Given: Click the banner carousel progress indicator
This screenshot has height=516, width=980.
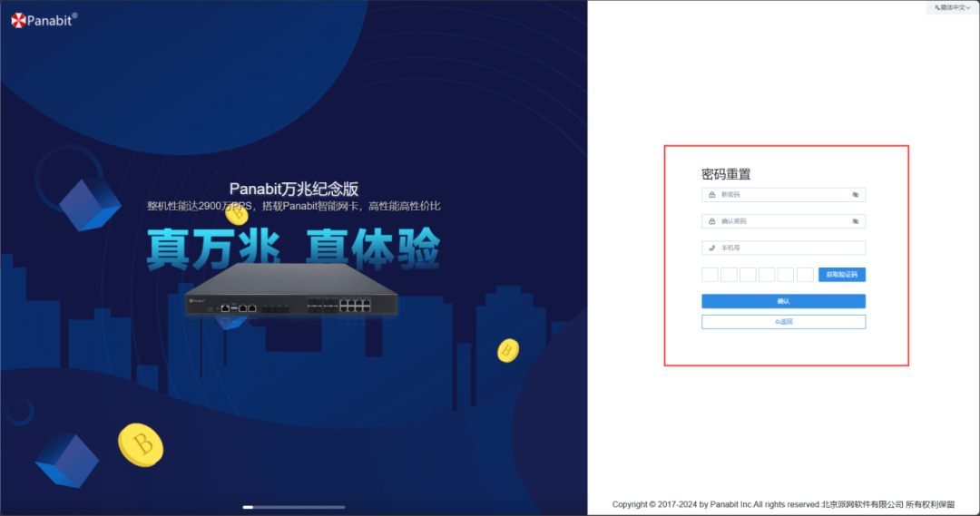Looking at the screenshot, I should 294,507.
